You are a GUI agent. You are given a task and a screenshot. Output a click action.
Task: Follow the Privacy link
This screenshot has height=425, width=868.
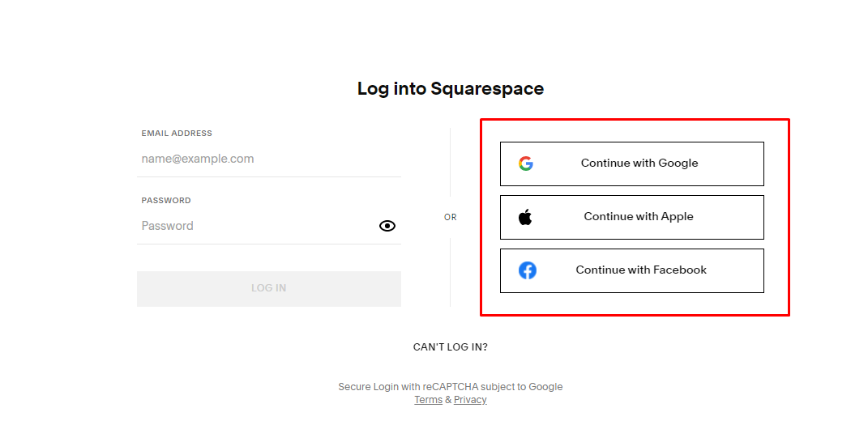pyautogui.click(x=470, y=400)
